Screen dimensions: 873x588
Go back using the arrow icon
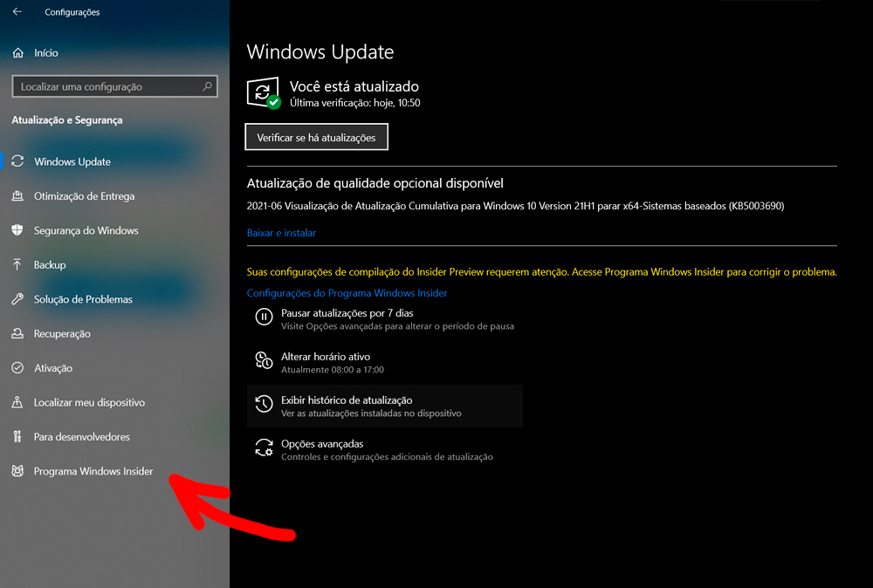pyautogui.click(x=17, y=11)
